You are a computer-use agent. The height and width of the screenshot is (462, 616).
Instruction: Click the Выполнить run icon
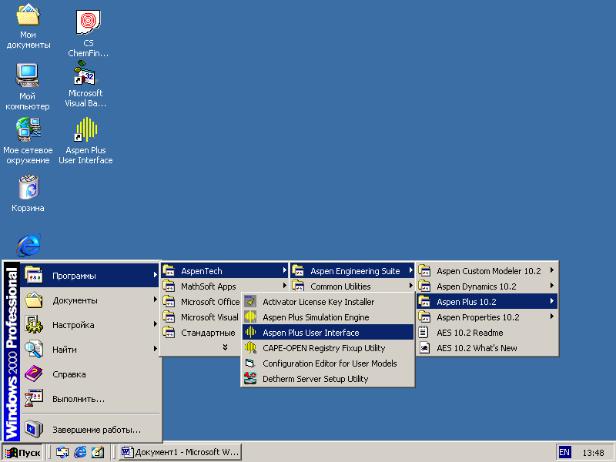coord(34,398)
